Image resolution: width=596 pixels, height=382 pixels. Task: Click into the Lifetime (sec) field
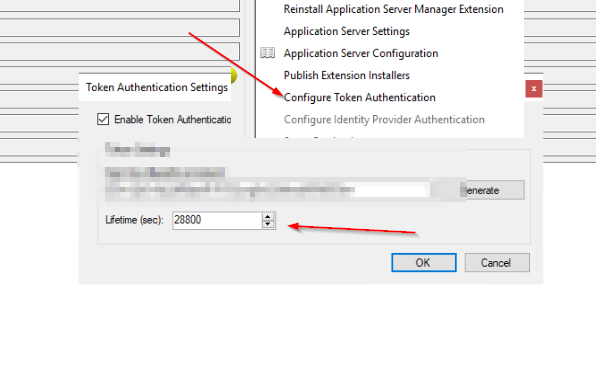tap(217, 220)
